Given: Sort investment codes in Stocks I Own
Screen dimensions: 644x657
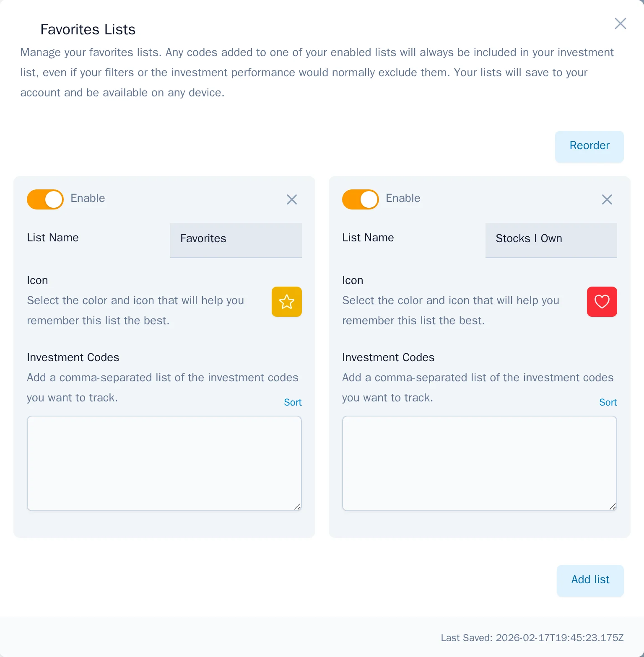Looking at the screenshot, I should tap(608, 402).
